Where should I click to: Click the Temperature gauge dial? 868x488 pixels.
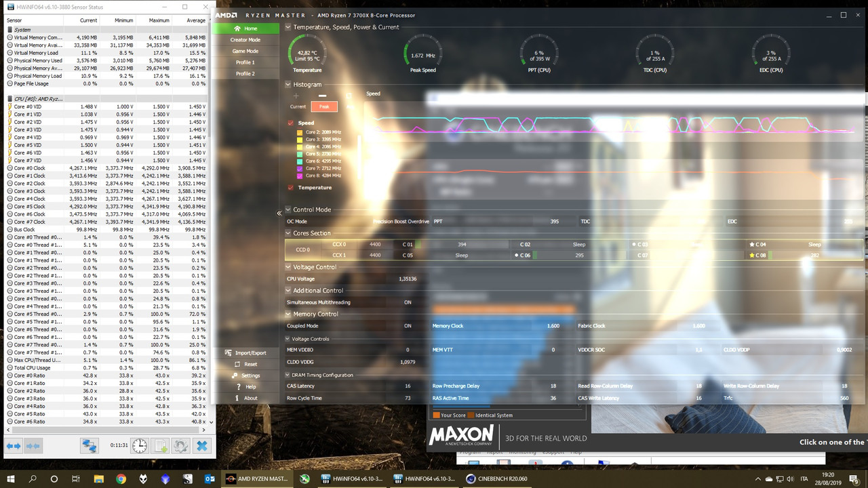(307, 52)
